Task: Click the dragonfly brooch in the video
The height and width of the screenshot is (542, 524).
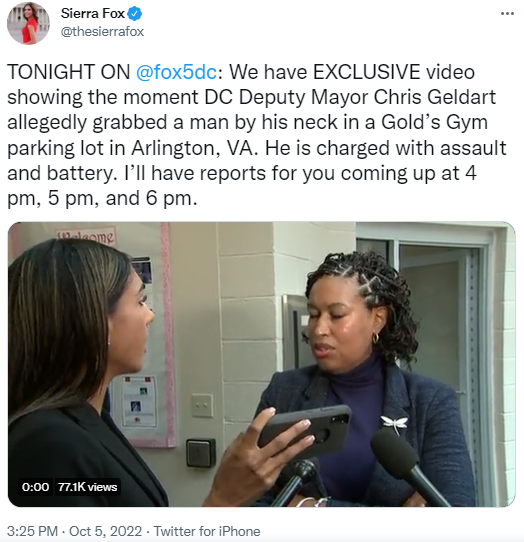Action: (x=394, y=424)
